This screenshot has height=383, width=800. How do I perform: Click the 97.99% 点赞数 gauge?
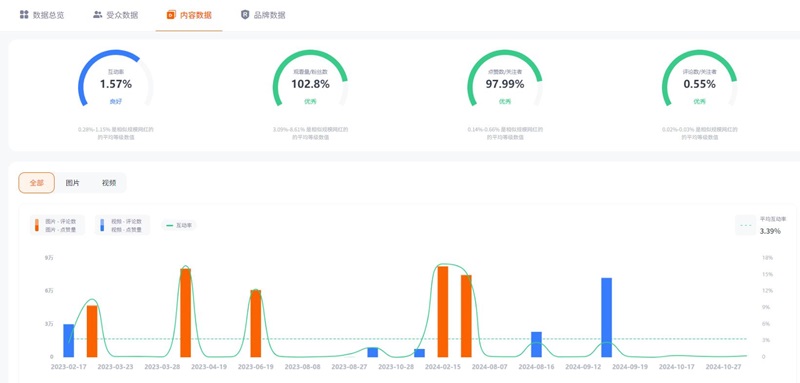point(505,78)
